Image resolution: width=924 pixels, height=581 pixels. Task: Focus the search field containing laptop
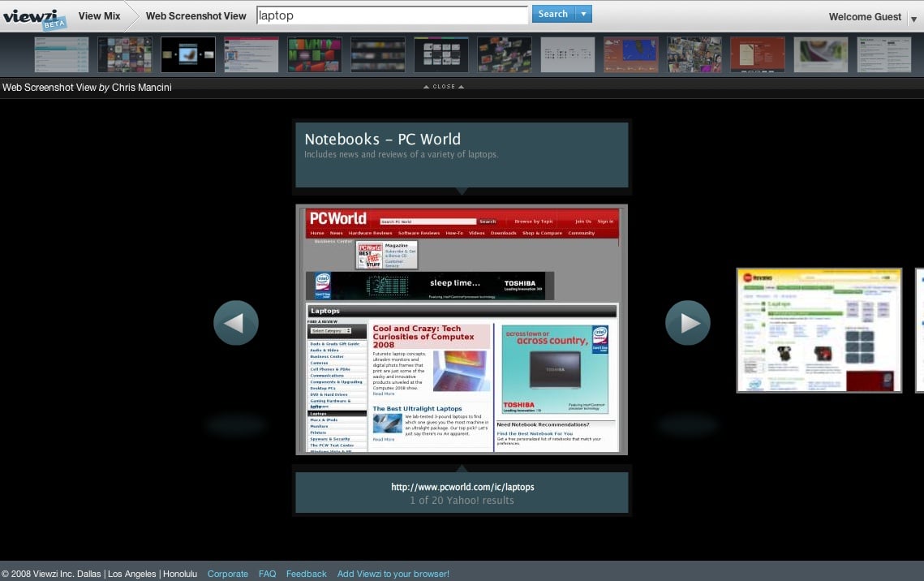tap(392, 15)
